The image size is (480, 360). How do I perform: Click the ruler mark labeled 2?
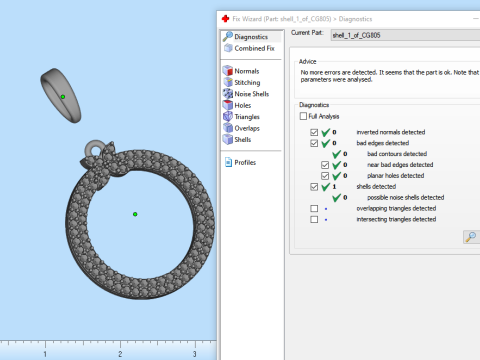tap(120, 354)
